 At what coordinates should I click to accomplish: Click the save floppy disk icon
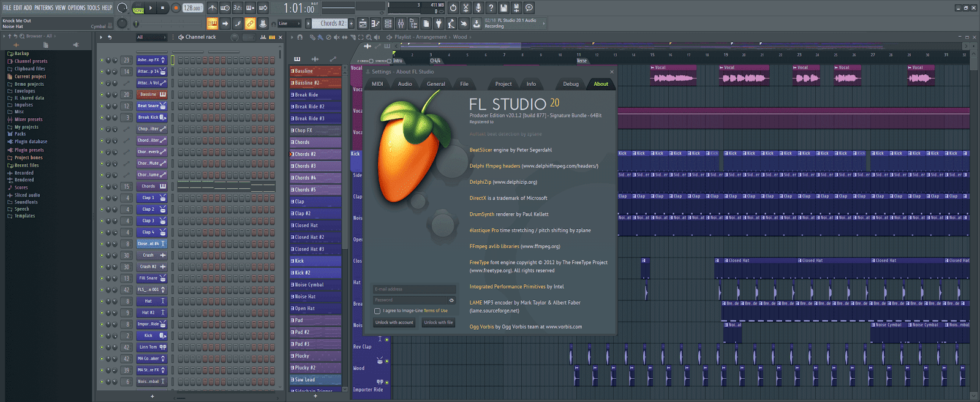503,8
